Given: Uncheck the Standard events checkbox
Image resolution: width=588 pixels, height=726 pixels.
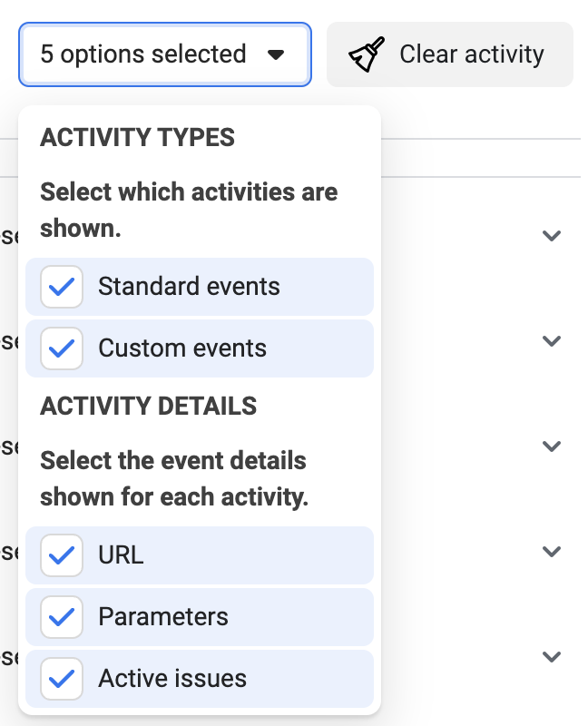Looking at the screenshot, I should coord(62,287).
